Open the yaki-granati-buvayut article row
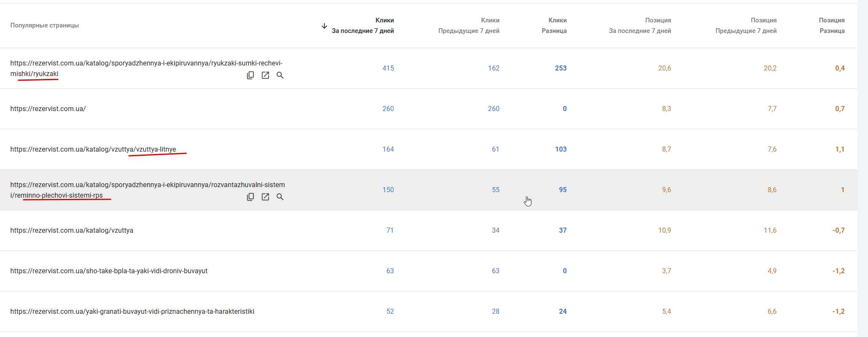This screenshot has height=337, width=868. (x=132, y=312)
